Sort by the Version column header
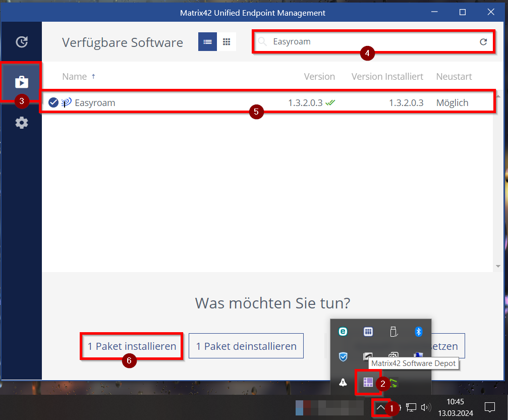This screenshot has width=508, height=420. coord(319,77)
